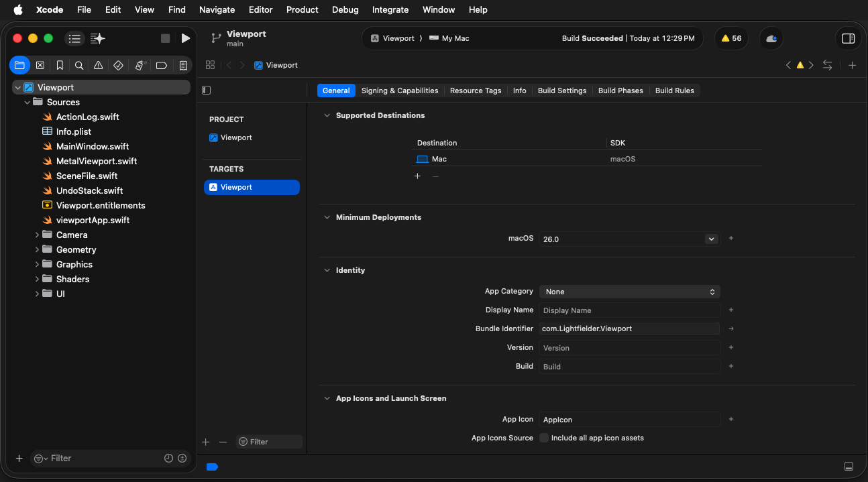Viewport: 868px width, 482px height.
Task: Open the Build Settings tab
Action: (562, 91)
